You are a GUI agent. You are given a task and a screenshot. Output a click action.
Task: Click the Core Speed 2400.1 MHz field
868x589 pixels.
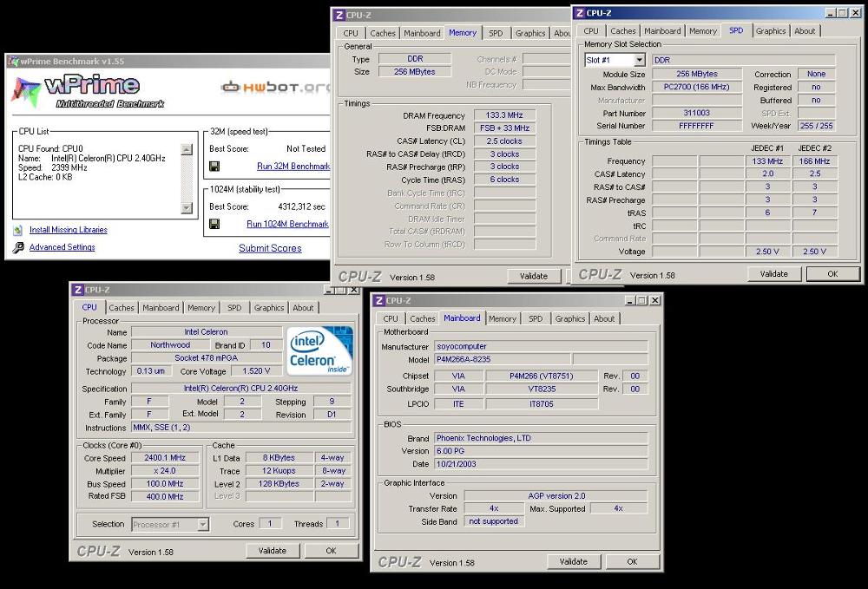point(165,458)
